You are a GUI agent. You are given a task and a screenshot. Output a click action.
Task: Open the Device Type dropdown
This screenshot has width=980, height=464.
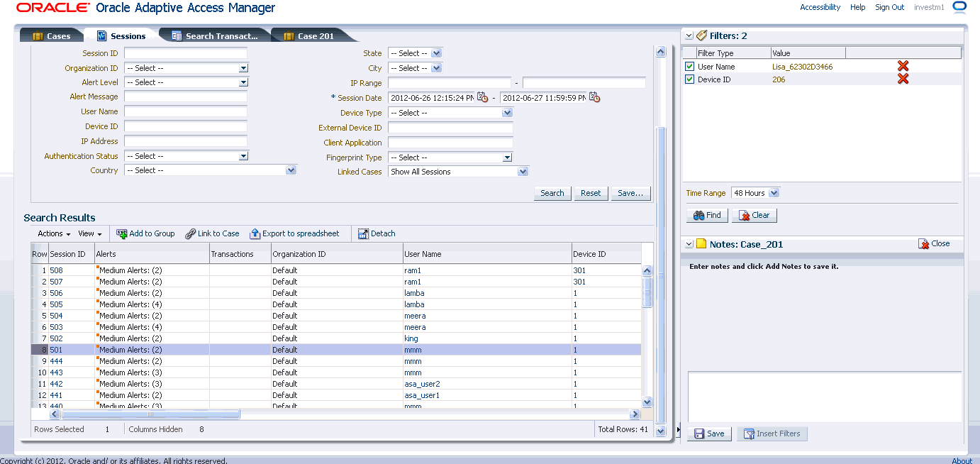(507, 113)
